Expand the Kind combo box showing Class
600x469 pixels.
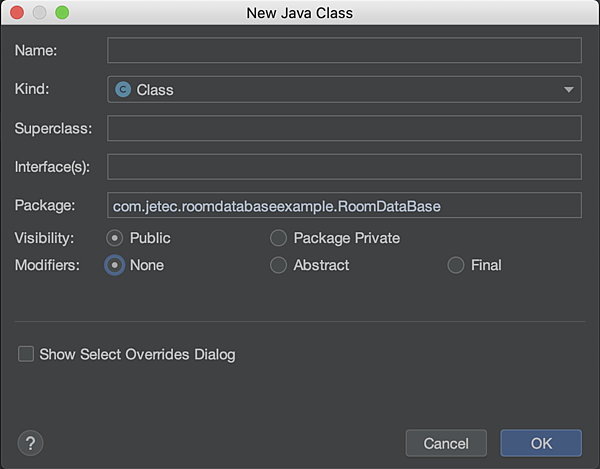344,90
